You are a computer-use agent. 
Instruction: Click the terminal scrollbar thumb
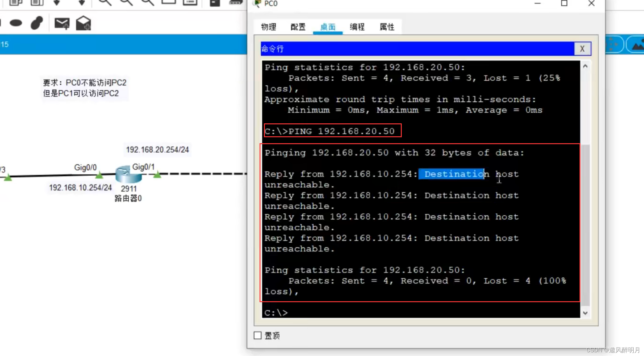(x=585, y=225)
